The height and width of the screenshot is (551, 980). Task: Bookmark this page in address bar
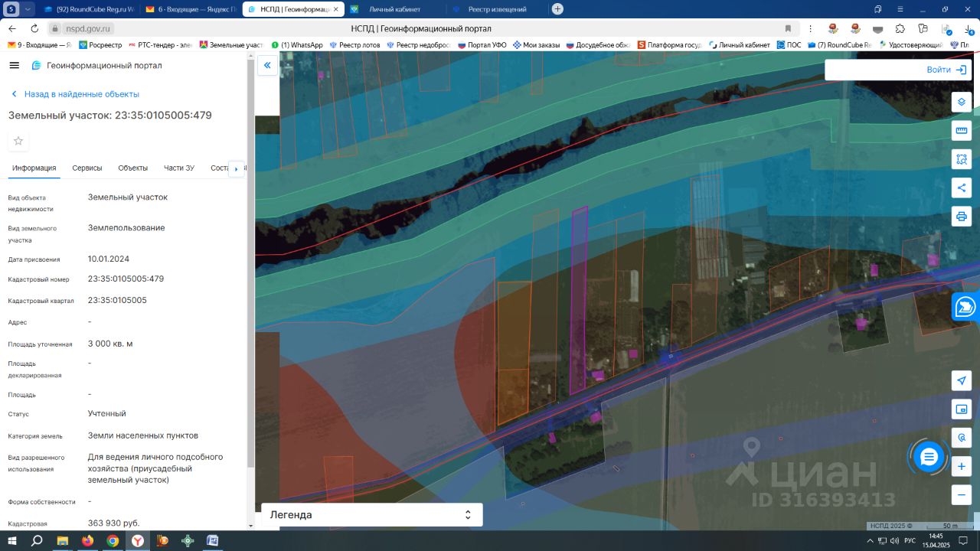(x=788, y=28)
